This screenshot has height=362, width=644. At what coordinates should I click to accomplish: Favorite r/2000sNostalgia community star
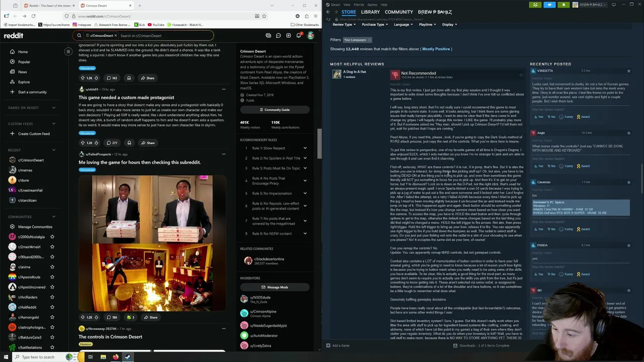pos(52,237)
